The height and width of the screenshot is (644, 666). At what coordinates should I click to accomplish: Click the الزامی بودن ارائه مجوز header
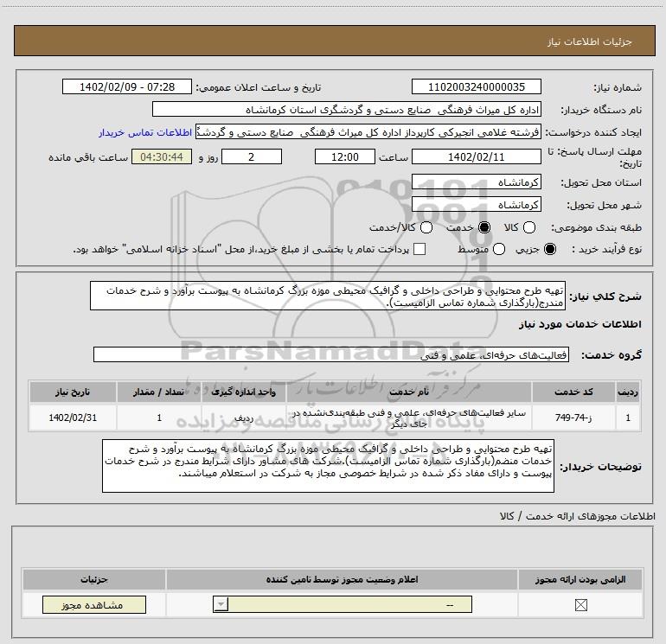(580, 579)
